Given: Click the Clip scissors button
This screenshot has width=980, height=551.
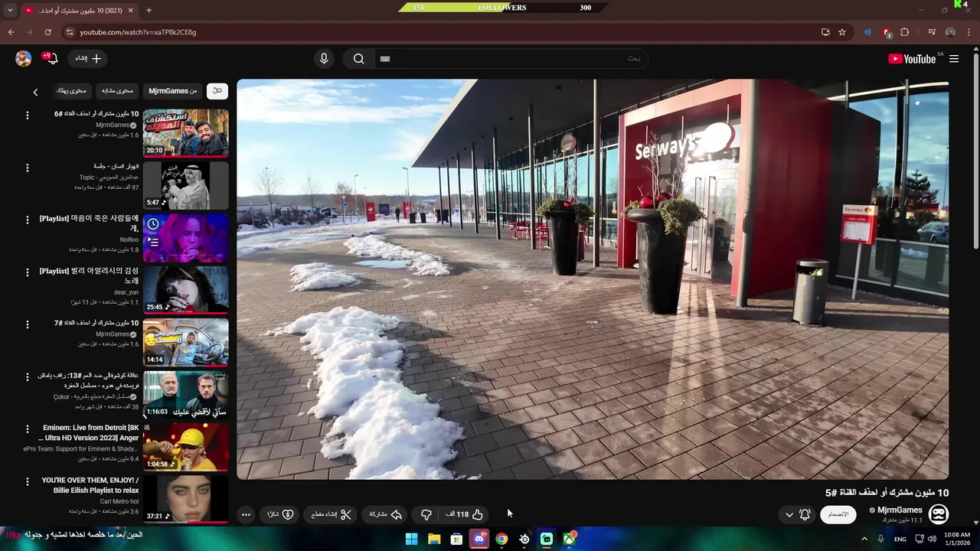Looking at the screenshot, I should click(x=332, y=514).
